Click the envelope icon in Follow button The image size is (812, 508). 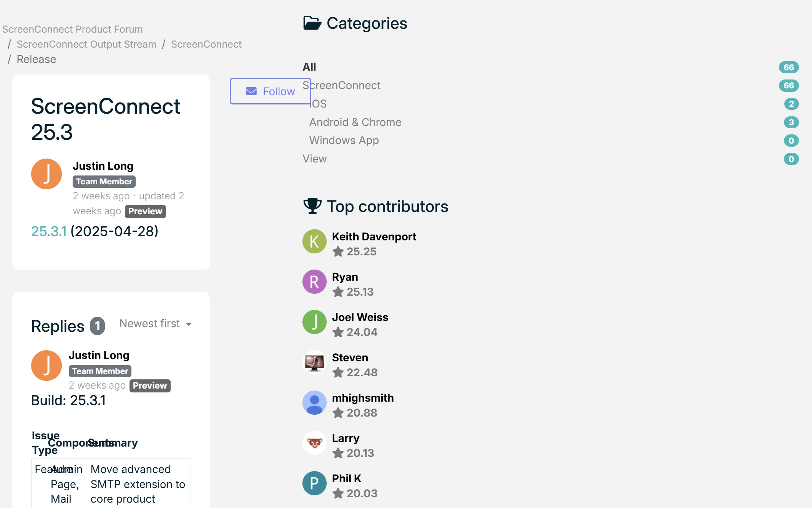[x=251, y=91]
